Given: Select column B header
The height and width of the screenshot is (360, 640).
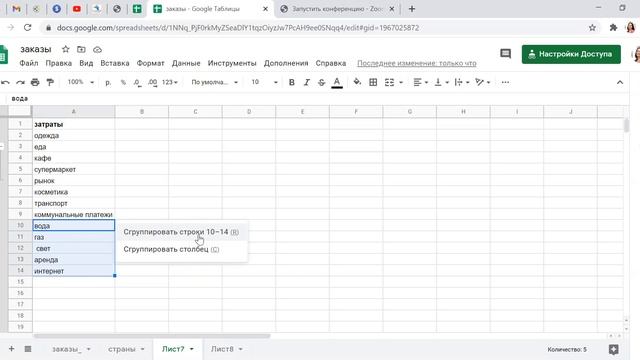Looking at the screenshot, I should coord(142,112).
